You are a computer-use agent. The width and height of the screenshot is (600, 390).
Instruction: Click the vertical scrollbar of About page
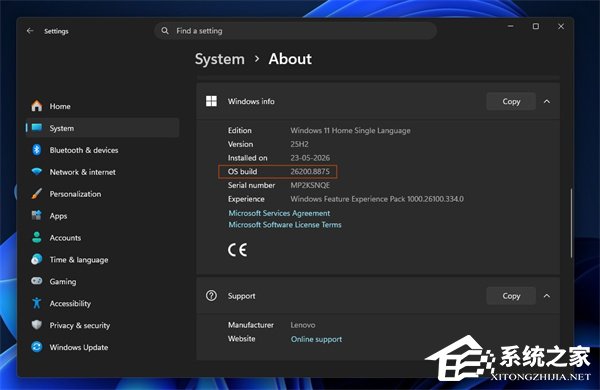point(571,223)
